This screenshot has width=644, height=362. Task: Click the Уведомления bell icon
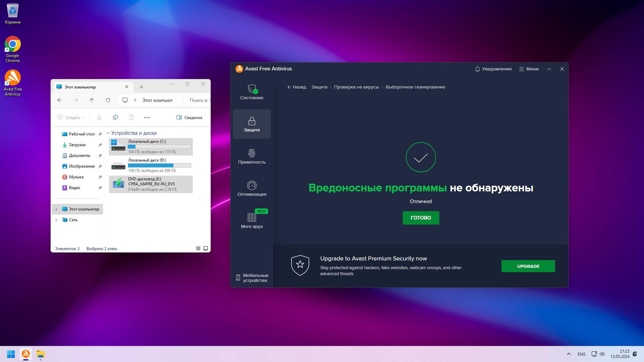click(477, 69)
